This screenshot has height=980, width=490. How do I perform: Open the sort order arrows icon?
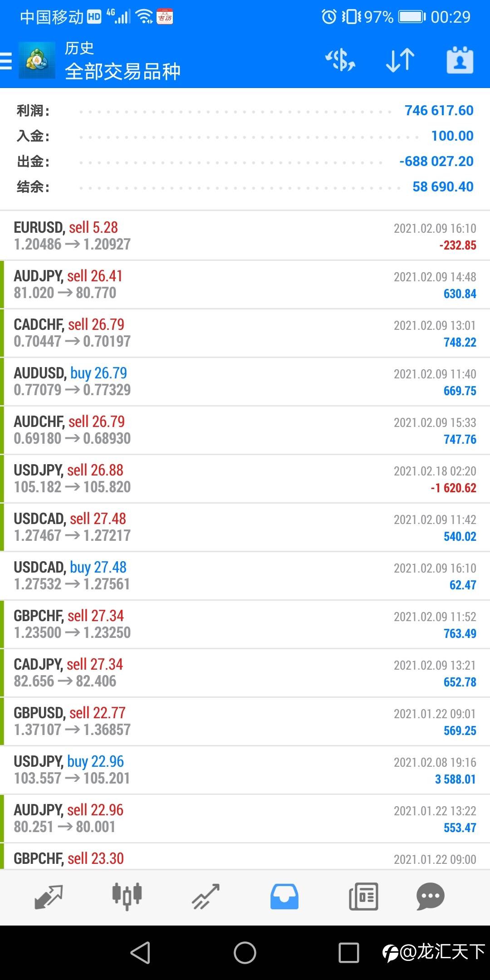point(400,60)
